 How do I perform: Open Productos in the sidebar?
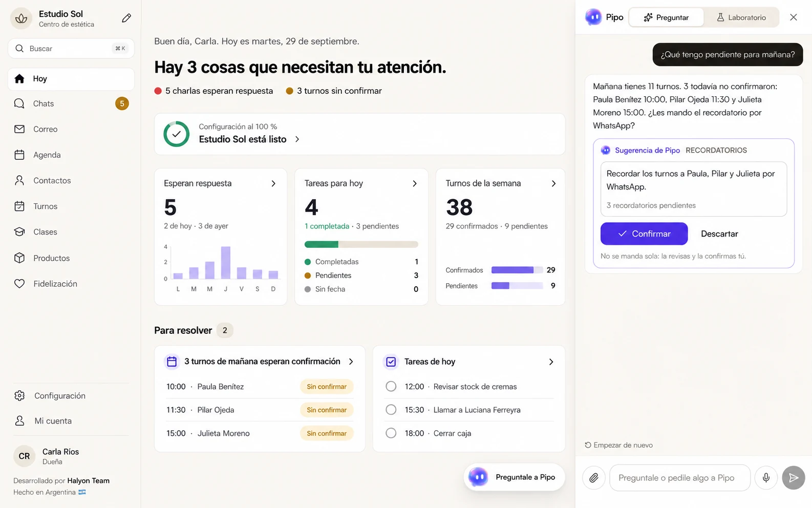71,258
